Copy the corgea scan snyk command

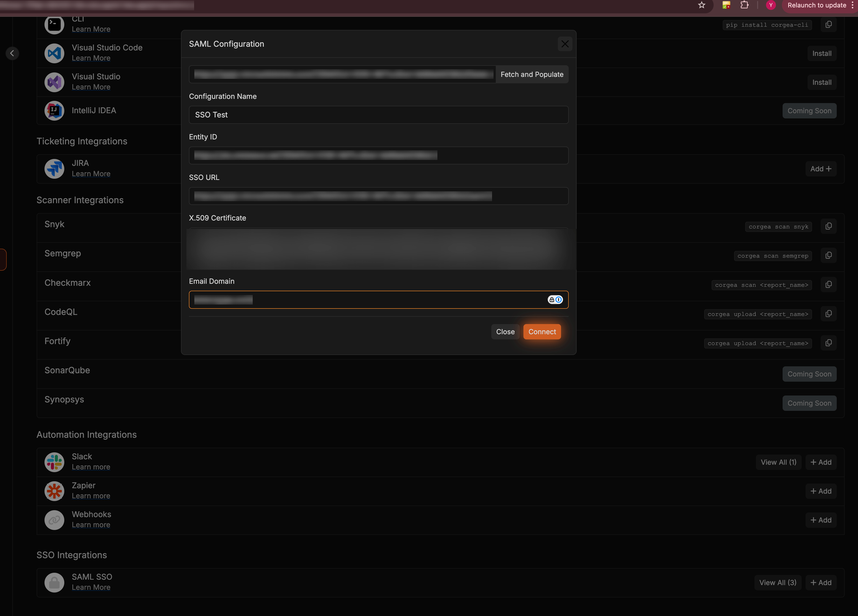829,226
